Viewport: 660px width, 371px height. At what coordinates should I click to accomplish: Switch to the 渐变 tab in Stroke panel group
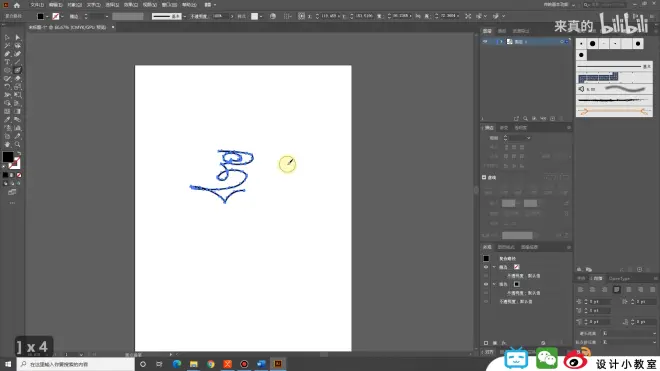504,128
